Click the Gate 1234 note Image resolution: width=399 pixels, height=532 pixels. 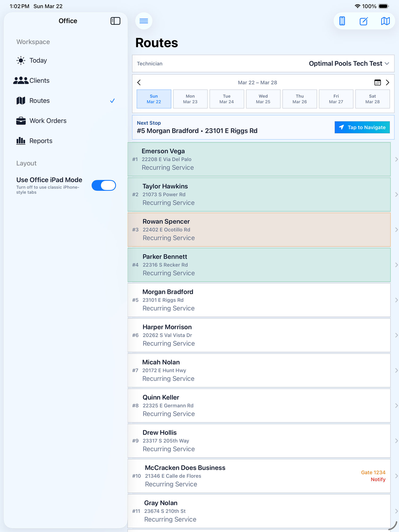pos(373,472)
